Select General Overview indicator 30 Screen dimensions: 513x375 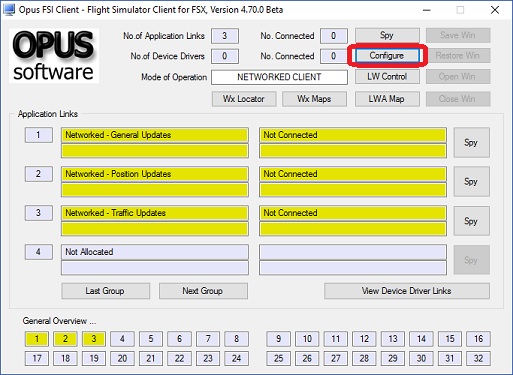pyautogui.click(x=422, y=359)
